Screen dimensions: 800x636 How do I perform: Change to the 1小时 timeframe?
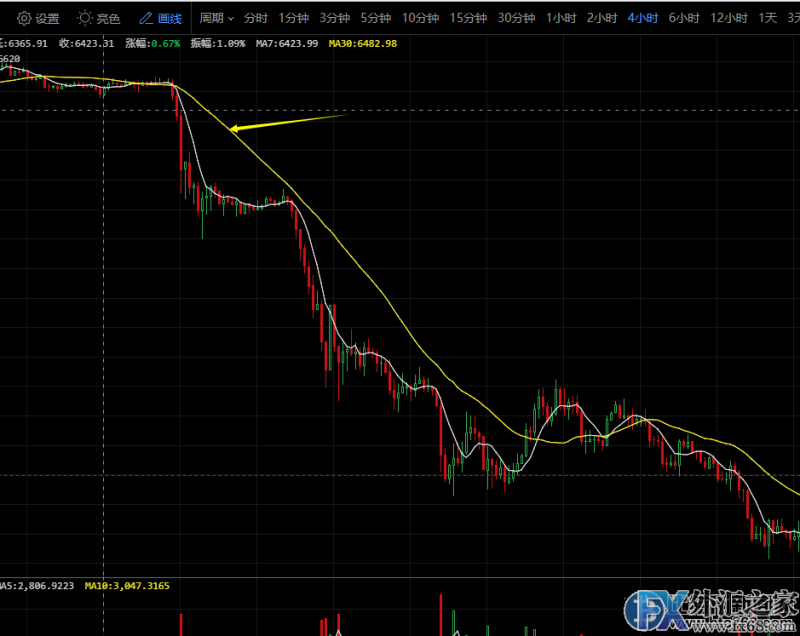click(x=560, y=18)
